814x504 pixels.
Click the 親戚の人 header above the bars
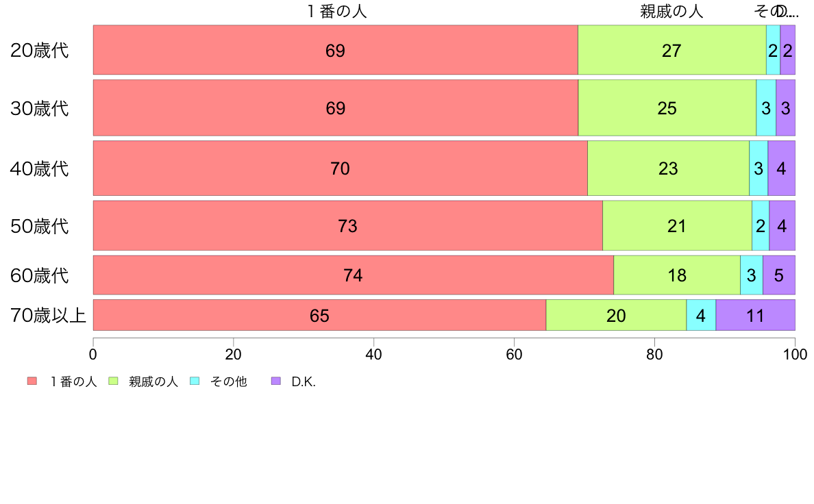[x=671, y=12]
